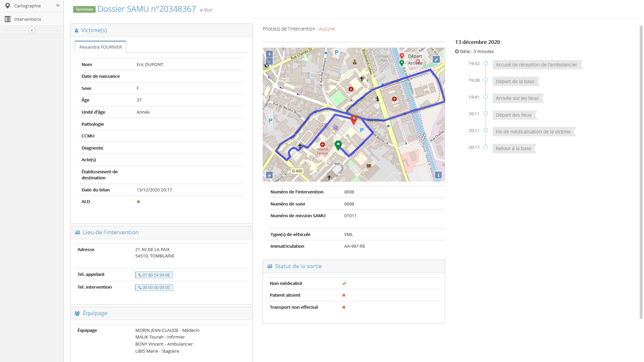Call the caller number 07 80 54 94 66
The height and width of the screenshot is (362, 644).
click(x=154, y=275)
